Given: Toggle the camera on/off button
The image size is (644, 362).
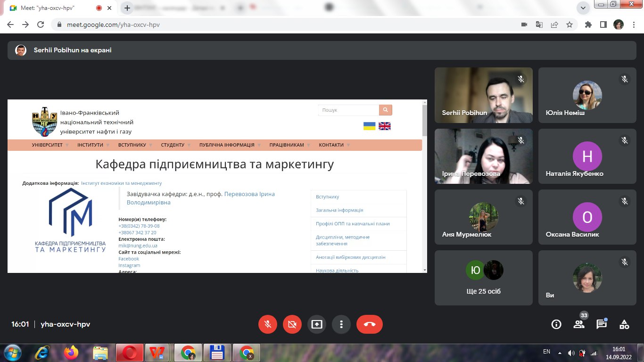Looking at the screenshot, I should pos(292,324).
